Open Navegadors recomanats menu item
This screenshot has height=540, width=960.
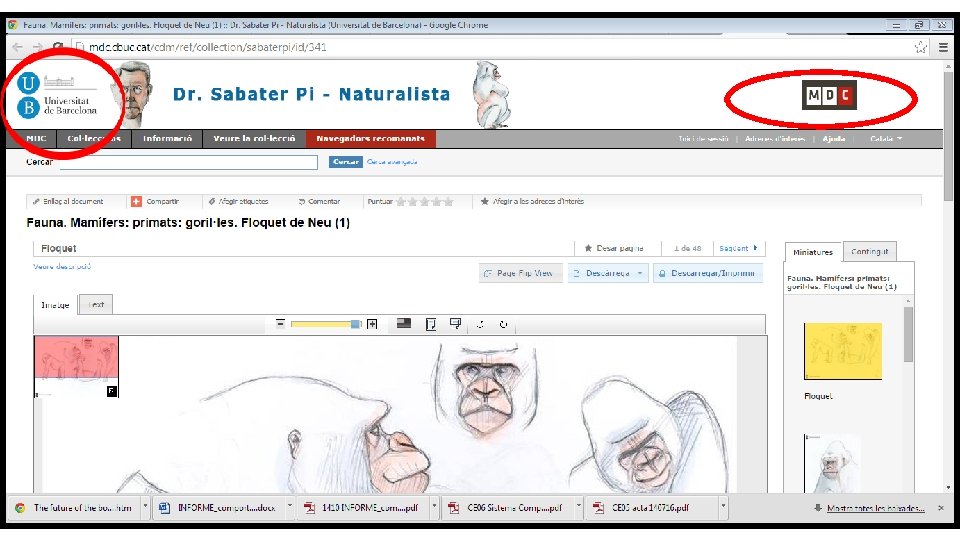point(370,138)
